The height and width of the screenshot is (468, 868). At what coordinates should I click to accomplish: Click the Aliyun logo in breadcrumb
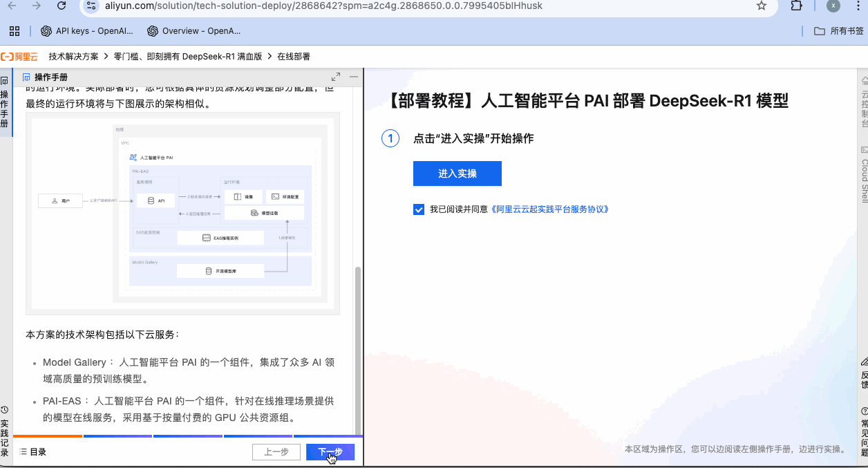[19, 57]
